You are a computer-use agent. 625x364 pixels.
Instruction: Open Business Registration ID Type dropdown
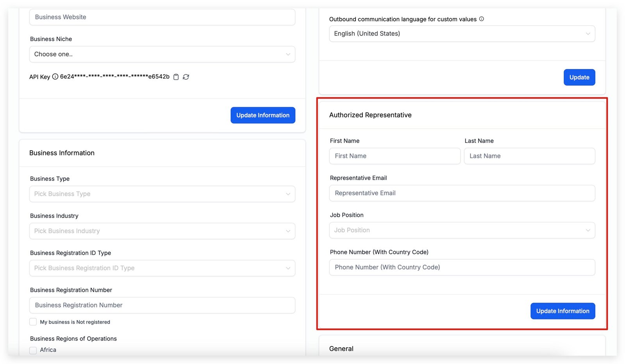[162, 268]
